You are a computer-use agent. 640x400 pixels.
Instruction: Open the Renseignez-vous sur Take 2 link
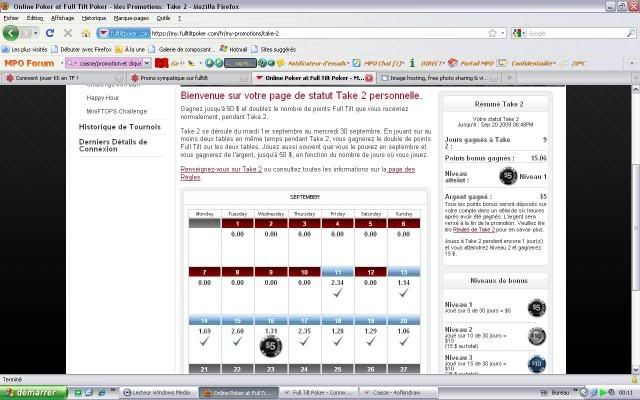221,169
